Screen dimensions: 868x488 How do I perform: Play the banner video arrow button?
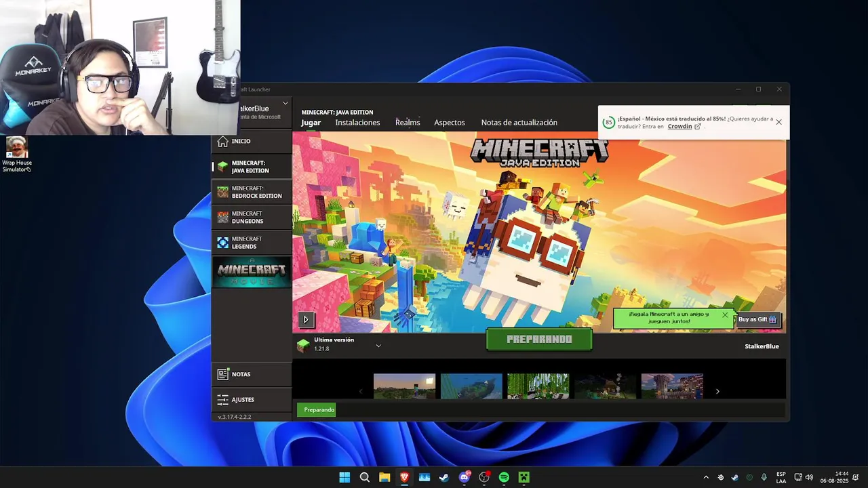coord(306,319)
